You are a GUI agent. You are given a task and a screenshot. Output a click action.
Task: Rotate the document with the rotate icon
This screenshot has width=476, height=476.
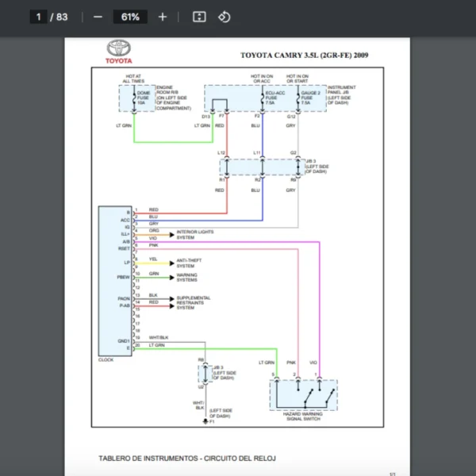pos(224,17)
